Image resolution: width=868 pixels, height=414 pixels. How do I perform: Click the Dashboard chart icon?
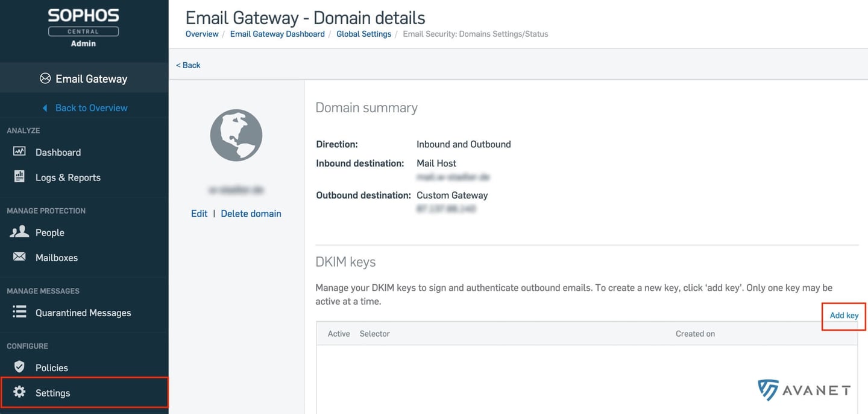click(19, 151)
